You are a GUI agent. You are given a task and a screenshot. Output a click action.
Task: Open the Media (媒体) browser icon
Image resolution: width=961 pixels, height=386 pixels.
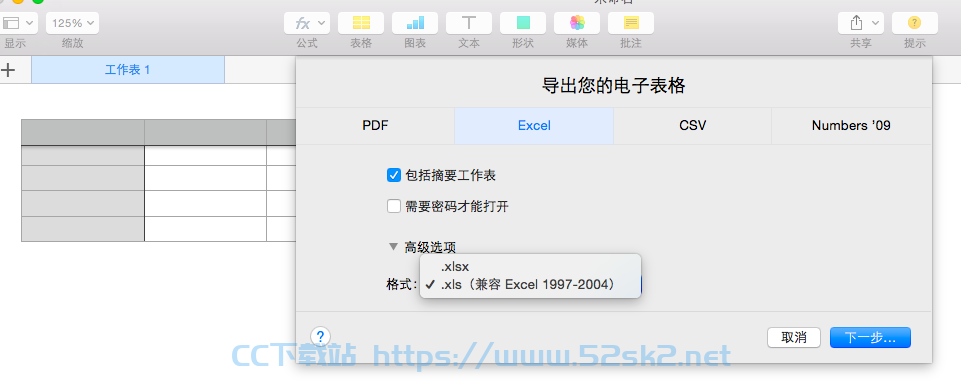coord(577,23)
